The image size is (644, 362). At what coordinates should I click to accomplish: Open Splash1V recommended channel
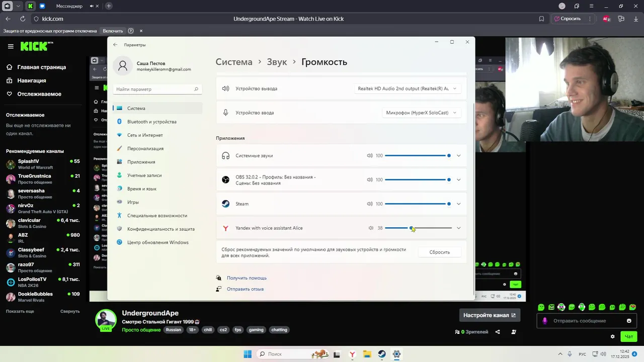43,164
